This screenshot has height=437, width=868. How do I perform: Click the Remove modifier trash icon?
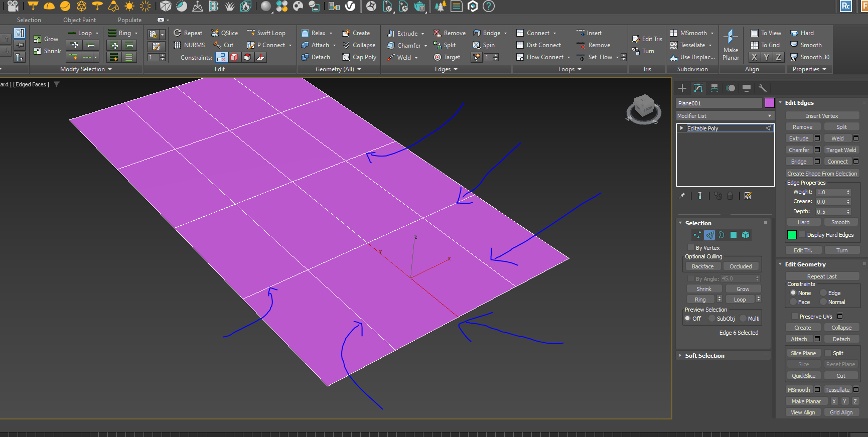(x=731, y=196)
